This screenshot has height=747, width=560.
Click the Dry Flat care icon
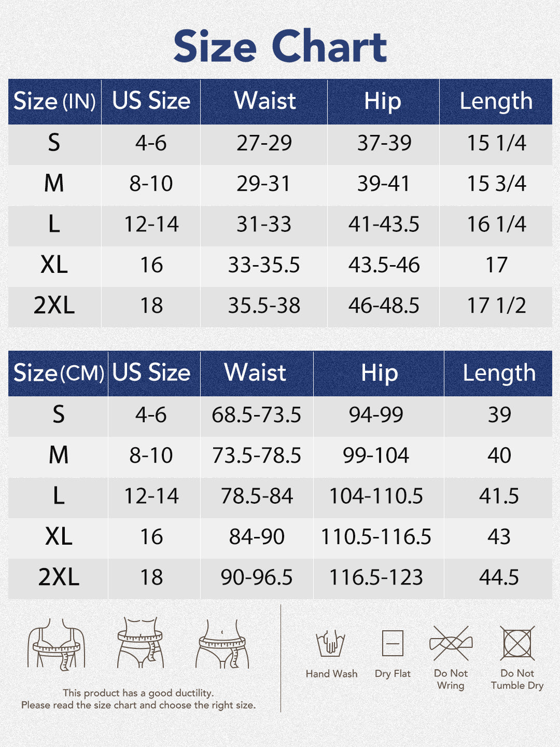[x=393, y=643]
